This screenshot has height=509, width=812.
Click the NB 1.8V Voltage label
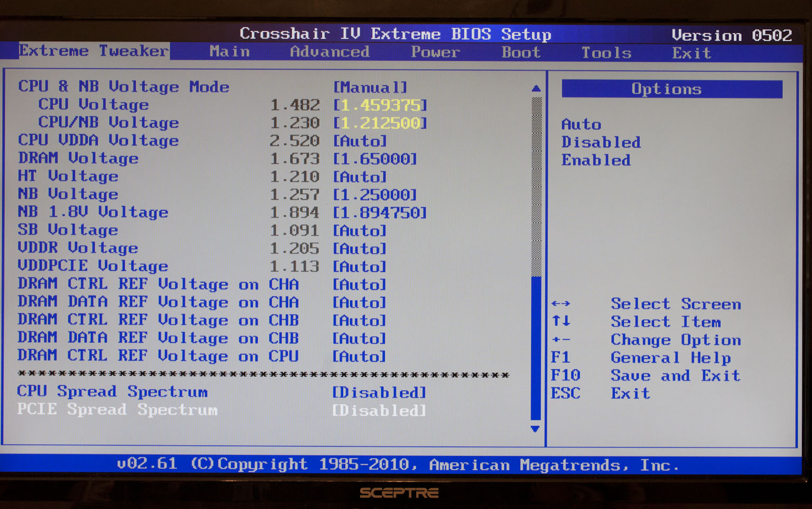pos(93,212)
